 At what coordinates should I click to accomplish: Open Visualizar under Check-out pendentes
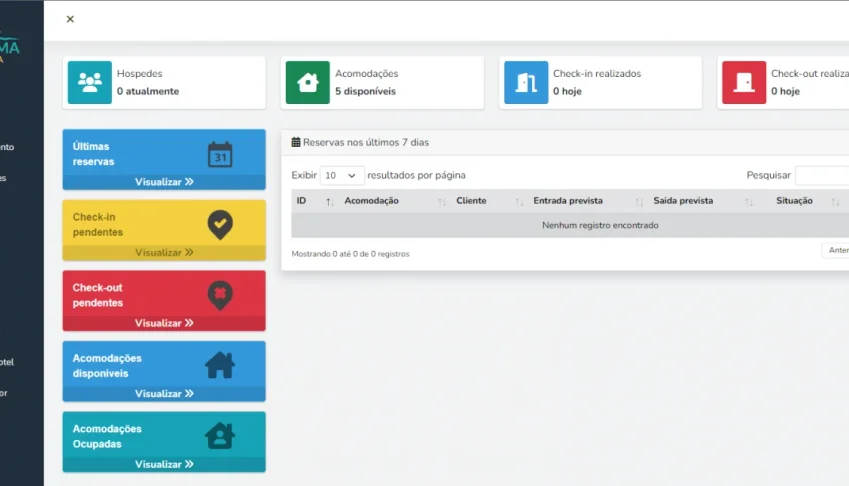[x=164, y=323]
